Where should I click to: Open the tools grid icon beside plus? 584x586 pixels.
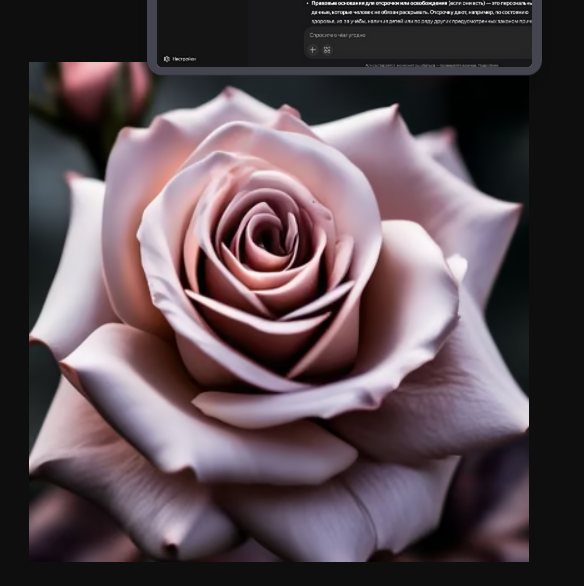327,50
